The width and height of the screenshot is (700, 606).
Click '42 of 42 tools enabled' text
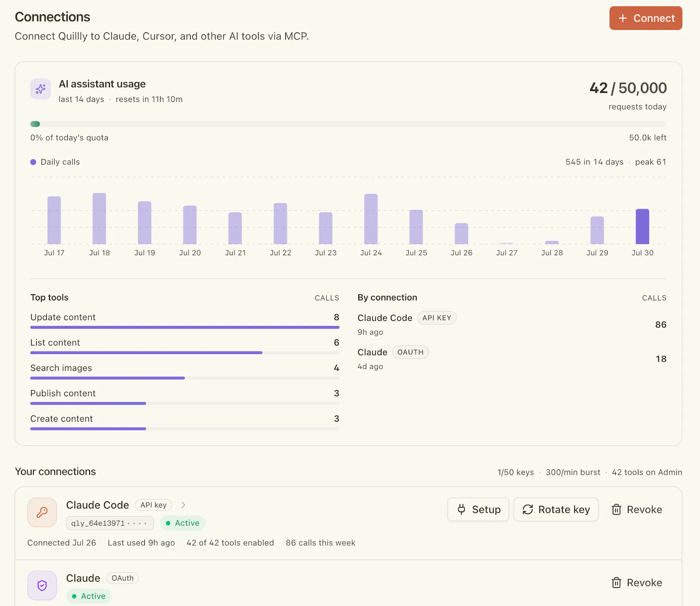pos(230,543)
